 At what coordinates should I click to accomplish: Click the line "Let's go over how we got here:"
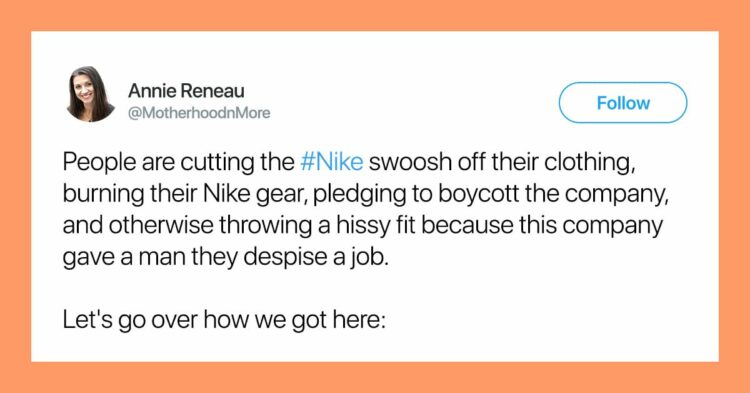click(224, 320)
